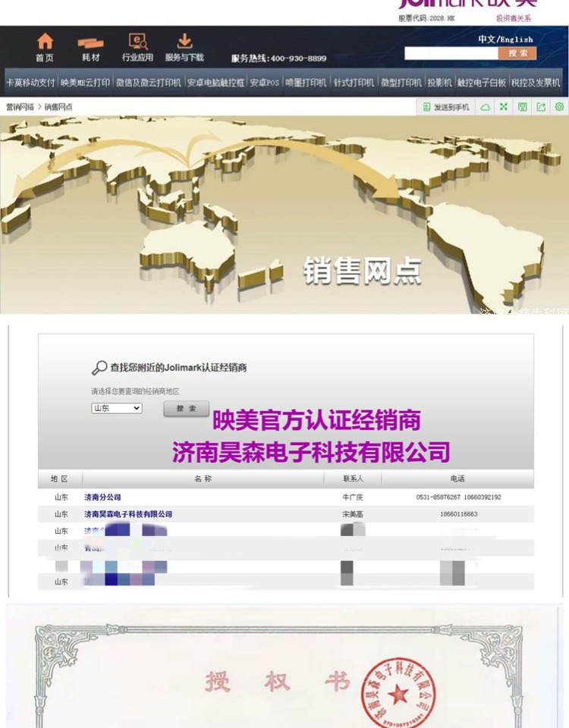
Task: Click the 发送到手机 send to phone button
Action: point(446,107)
